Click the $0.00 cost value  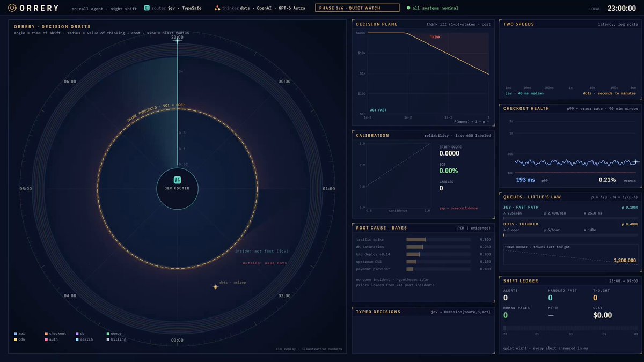602,315
